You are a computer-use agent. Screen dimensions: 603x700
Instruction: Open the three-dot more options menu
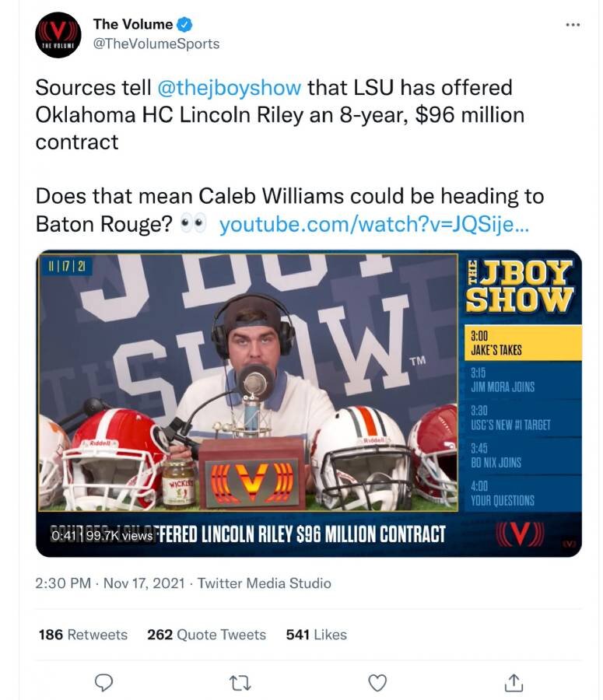(573, 24)
